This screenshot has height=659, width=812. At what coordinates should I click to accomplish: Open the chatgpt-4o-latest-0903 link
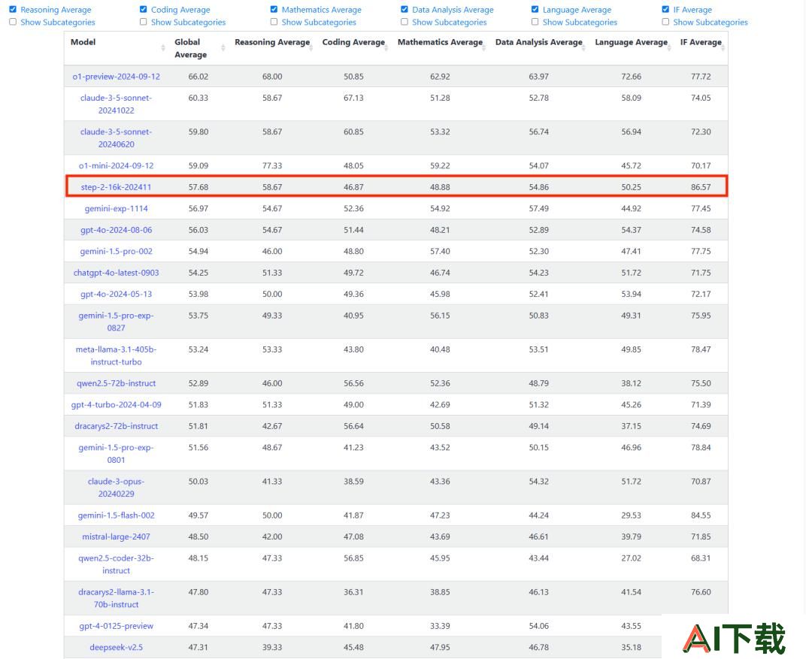pyautogui.click(x=116, y=273)
